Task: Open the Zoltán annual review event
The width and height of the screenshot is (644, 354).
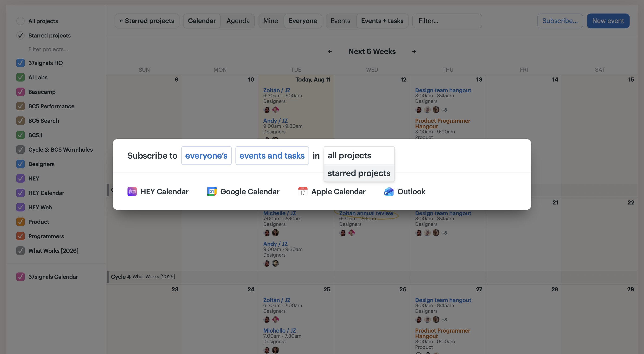Action: pyautogui.click(x=366, y=213)
